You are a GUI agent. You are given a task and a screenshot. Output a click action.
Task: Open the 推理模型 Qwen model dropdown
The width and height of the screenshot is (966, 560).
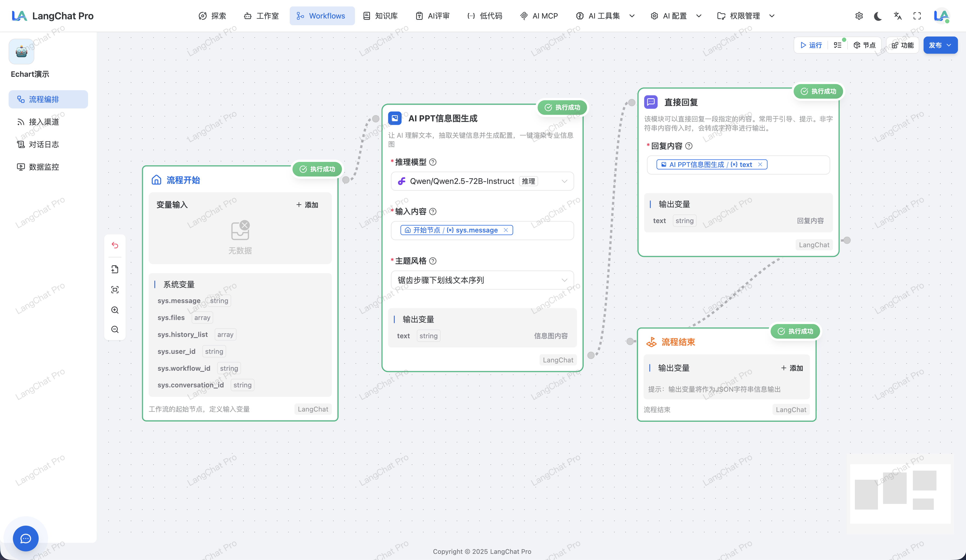point(482,181)
